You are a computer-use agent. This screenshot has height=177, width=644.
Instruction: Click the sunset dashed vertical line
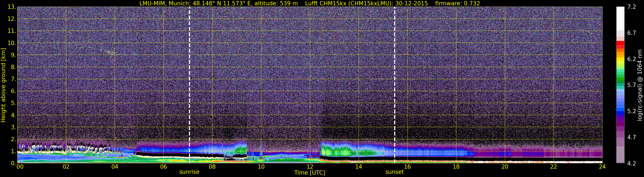click(395, 85)
